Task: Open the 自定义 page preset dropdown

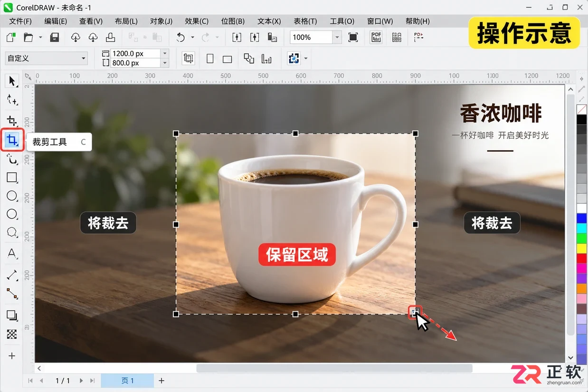Action: [x=84, y=58]
